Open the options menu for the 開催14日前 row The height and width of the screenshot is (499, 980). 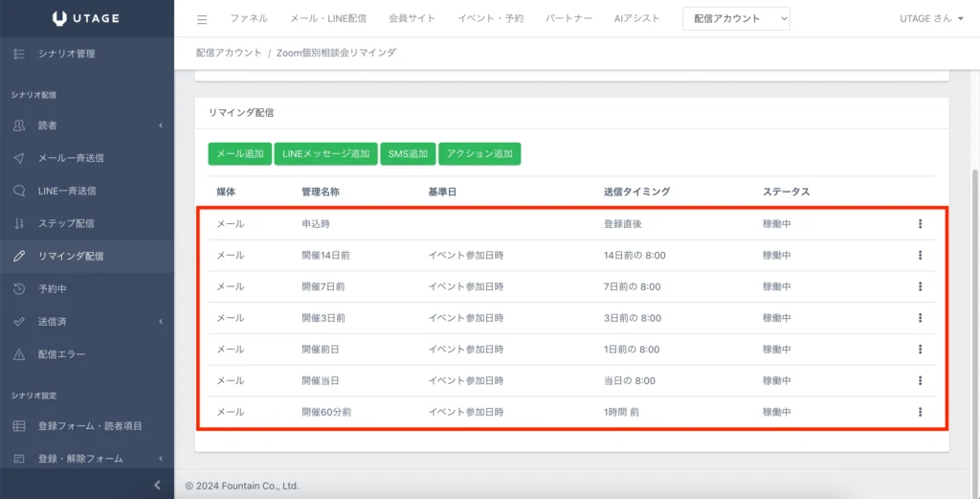point(920,255)
